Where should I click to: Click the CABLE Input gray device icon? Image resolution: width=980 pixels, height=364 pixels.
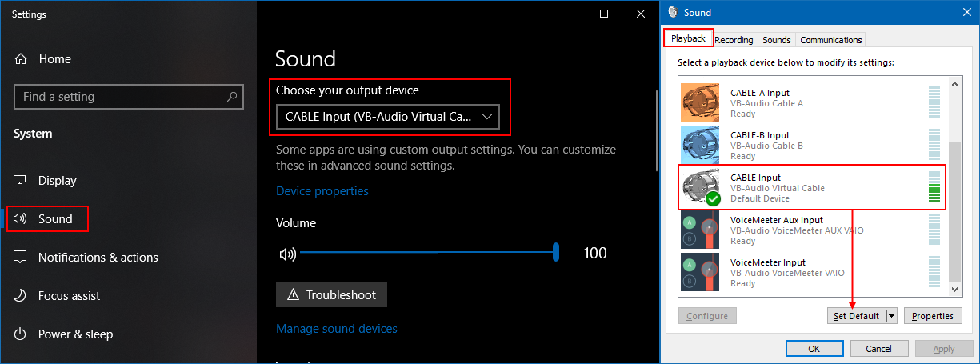coord(700,188)
